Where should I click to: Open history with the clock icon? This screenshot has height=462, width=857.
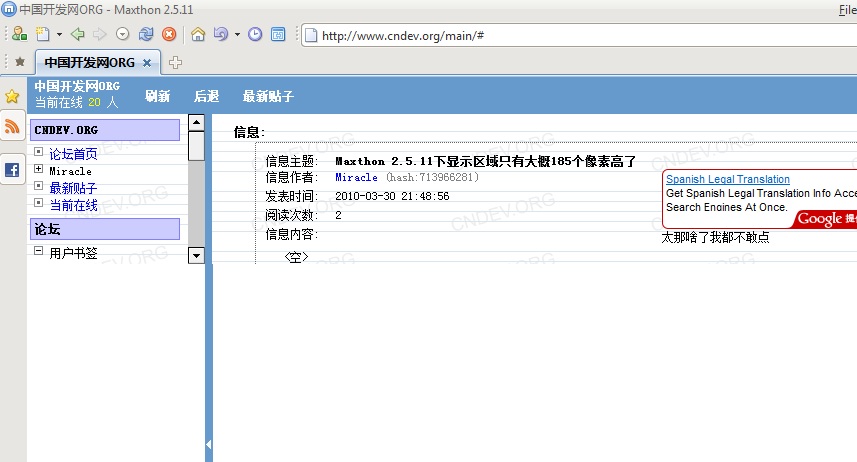[255, 34]
